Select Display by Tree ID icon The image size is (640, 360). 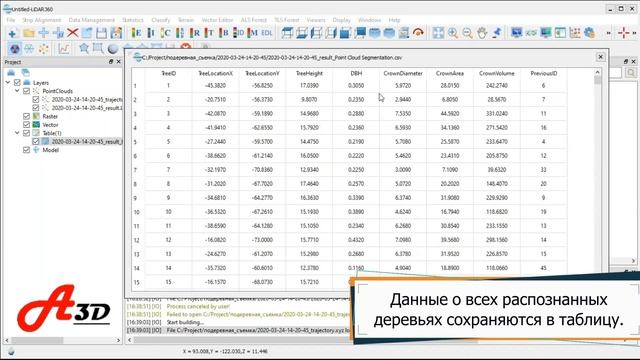pyautogui.click(x=238, y=33)
